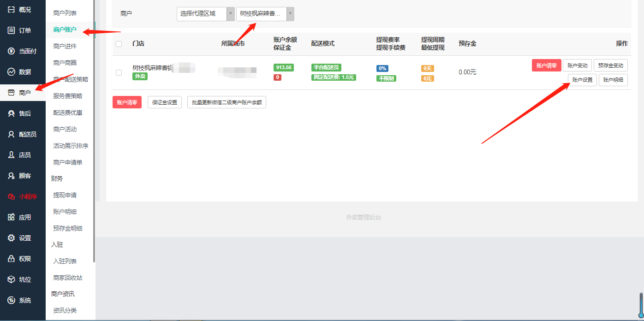Click red 账户清零 button below the table

coord(127,102)
